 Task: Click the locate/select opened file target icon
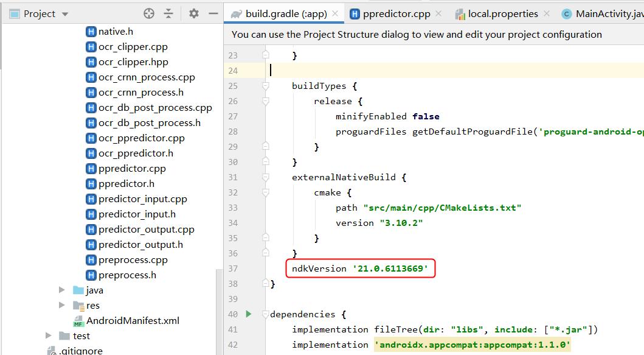click(x=149, y=13)
